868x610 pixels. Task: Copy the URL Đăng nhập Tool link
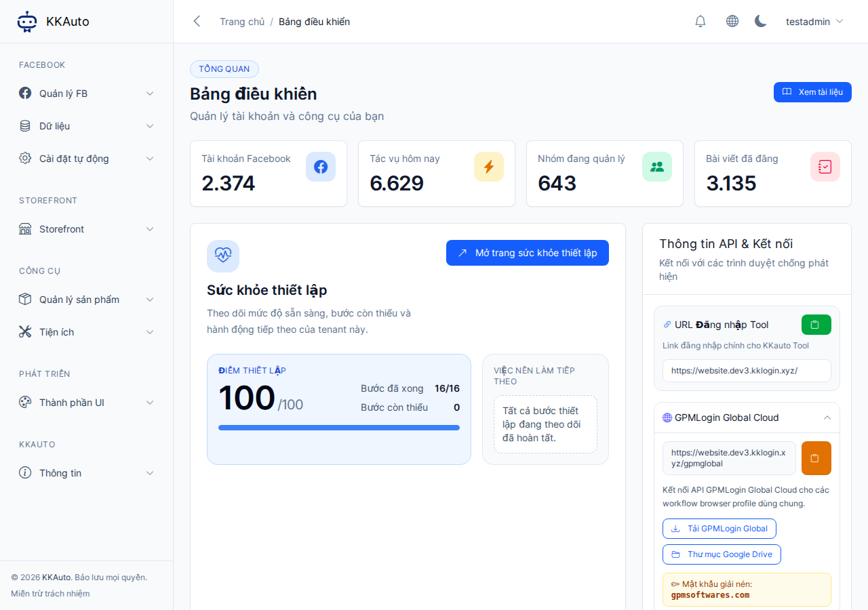click(816, 325)
